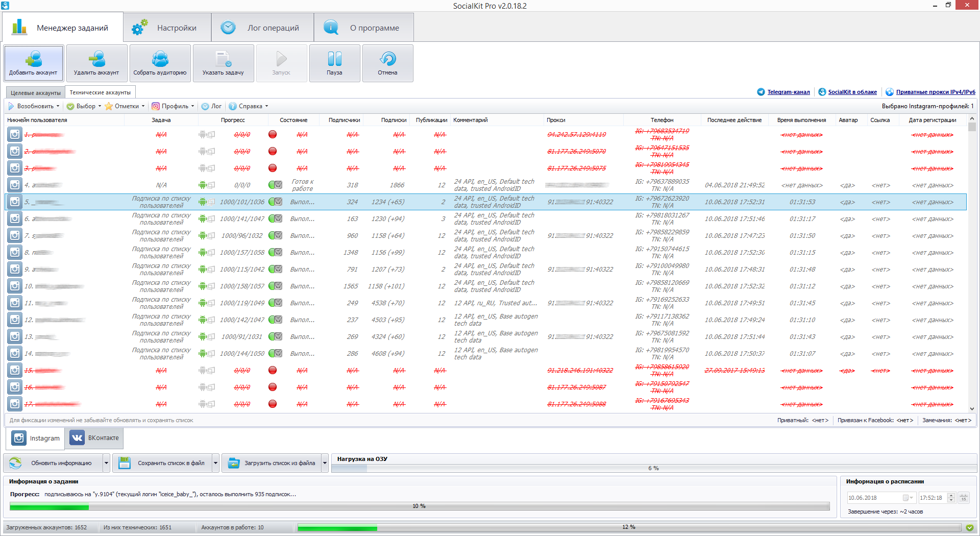Click the Android icon in row 1000/141/1047

[x=203, y=218]
